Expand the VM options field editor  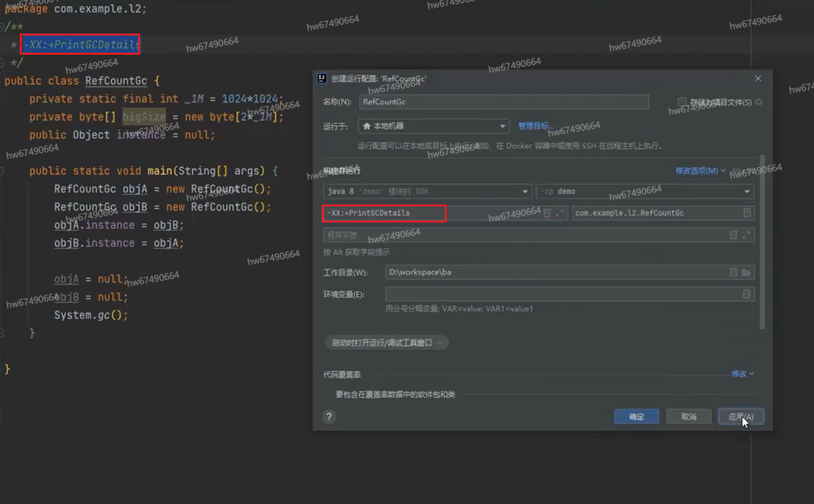pyautogui.click(x=560, y=213)
